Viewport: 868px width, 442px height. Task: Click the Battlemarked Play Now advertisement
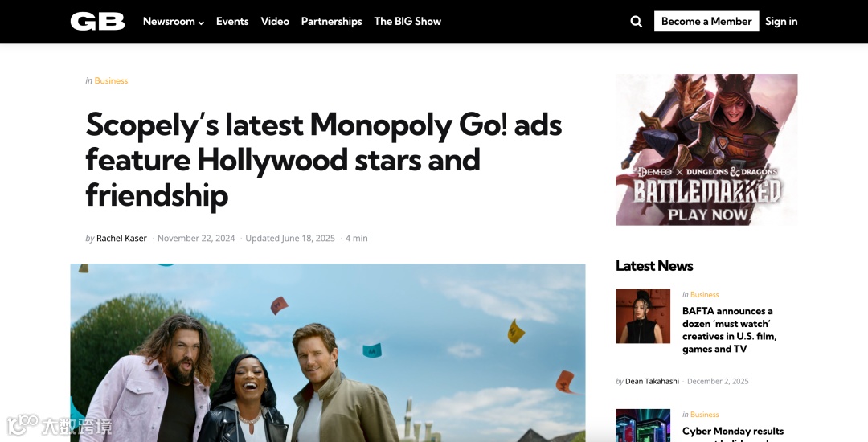click(706, 149)
